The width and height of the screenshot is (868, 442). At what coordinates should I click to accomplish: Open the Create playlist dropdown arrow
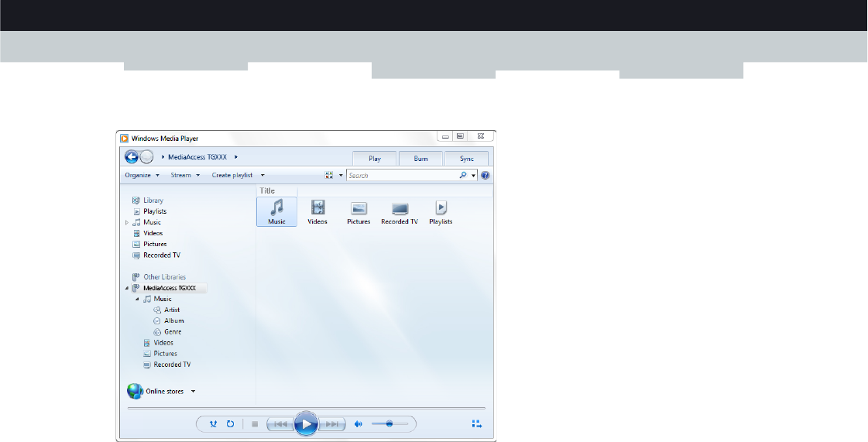tap(262, 176)
